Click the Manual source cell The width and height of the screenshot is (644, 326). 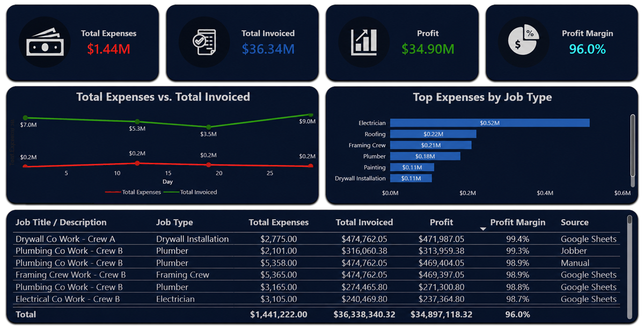pyautogui.click(x=575, y=263)
